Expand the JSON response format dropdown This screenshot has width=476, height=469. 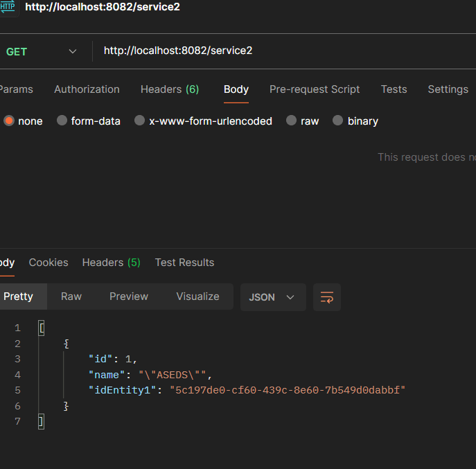272,297
